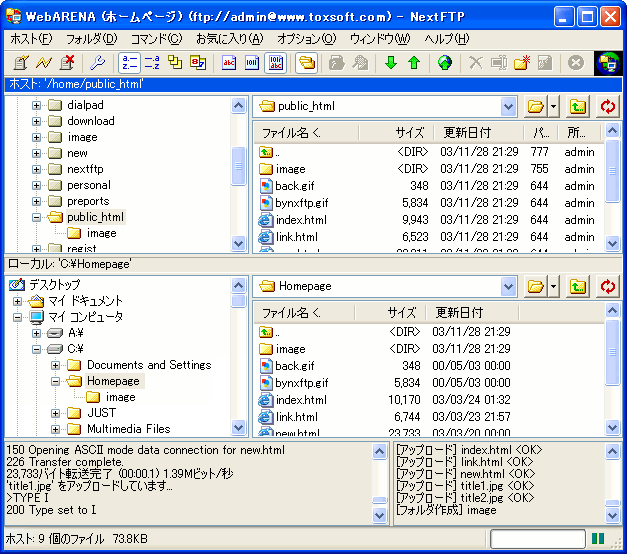
Task: Collapse the C:¥ drive node
Action: pyautogui.click(x=36, y=349)
